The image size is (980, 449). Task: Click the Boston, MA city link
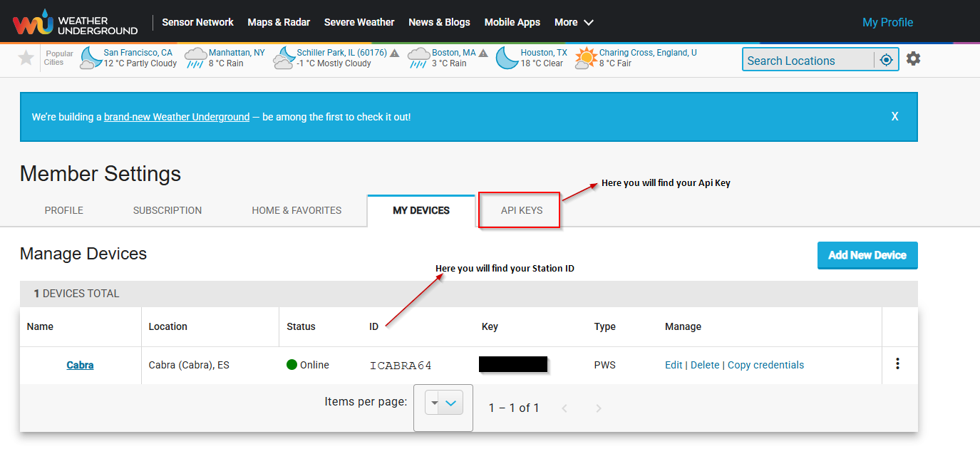pyautogui.click(x=454, y=53)
